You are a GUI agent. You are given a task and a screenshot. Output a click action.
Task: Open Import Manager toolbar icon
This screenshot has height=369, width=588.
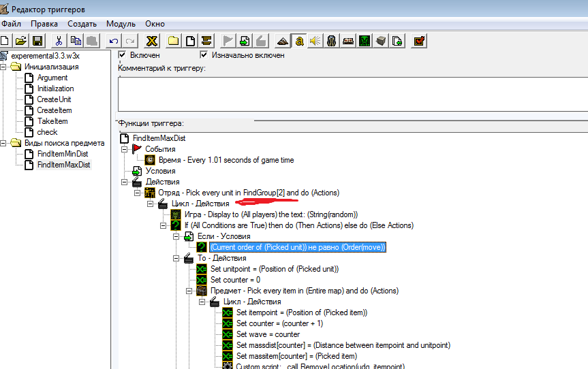397,41
